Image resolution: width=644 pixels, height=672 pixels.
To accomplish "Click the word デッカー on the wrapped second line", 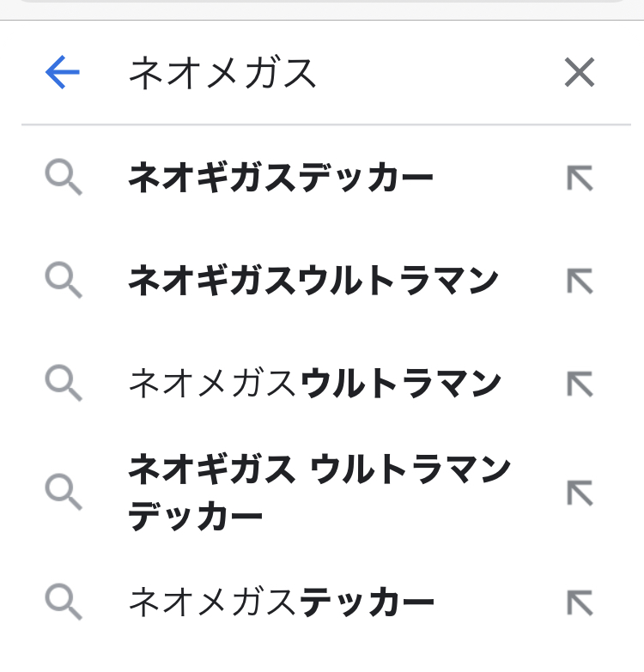I will (x=196, y=518).
